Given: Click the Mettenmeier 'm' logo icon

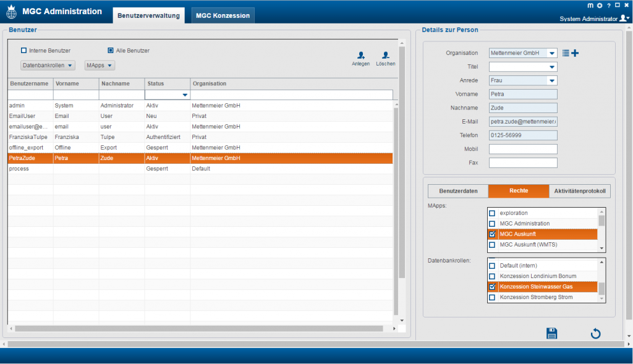Looking at the screenshot, I should point(590,6).
